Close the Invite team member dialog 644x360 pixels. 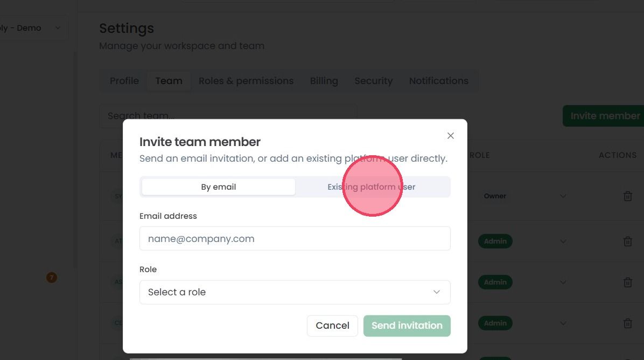click(x=451, y=136)
